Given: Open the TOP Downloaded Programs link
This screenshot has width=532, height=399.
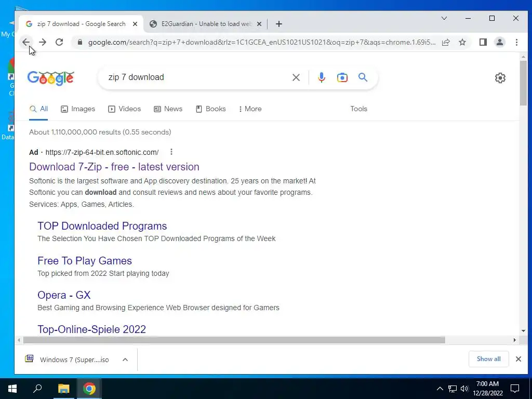Looking at the screenshot, I should 102,226.
